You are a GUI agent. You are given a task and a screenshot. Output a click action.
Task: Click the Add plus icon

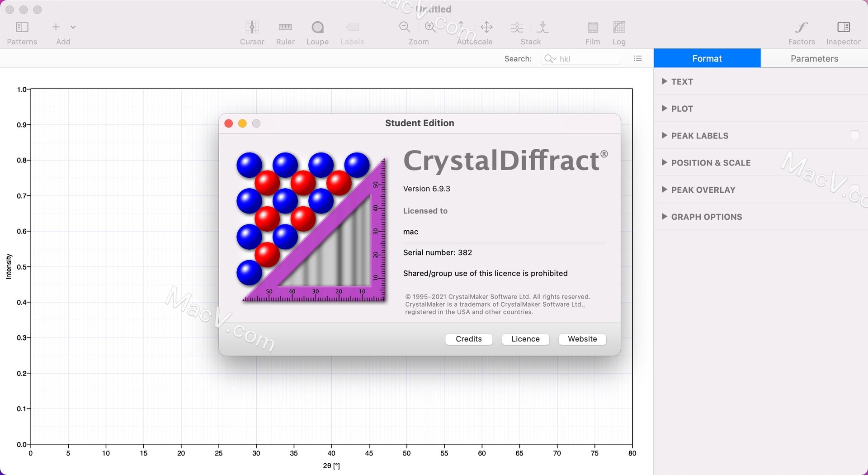coord(56,27)
